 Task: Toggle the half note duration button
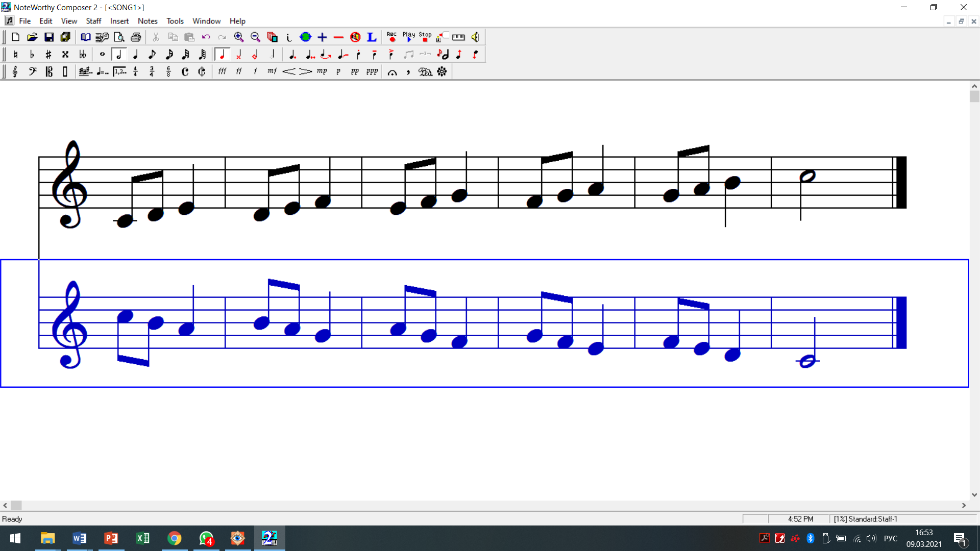[x=118, y=54]
